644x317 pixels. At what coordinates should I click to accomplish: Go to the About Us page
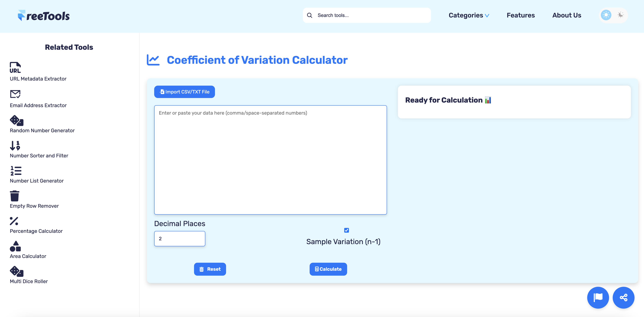point(566,15)
